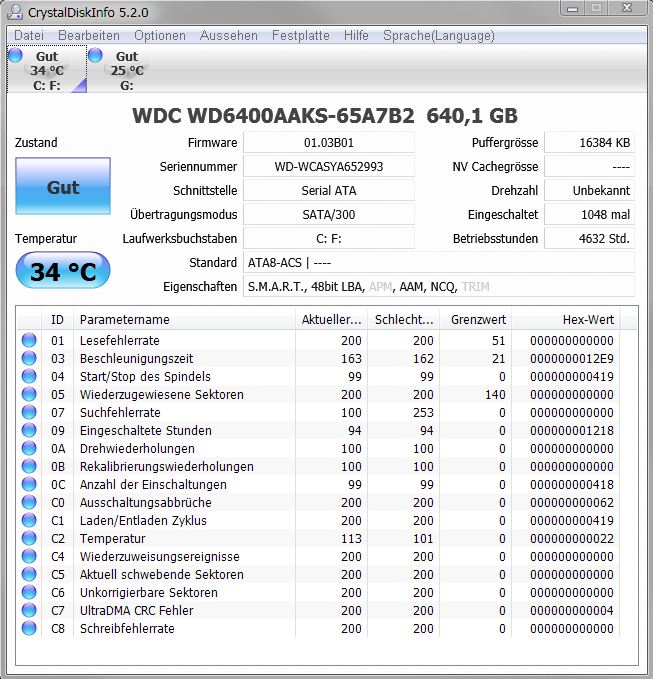Open the Datei menu
Screen dimensions: 653x679
(29, 36)
